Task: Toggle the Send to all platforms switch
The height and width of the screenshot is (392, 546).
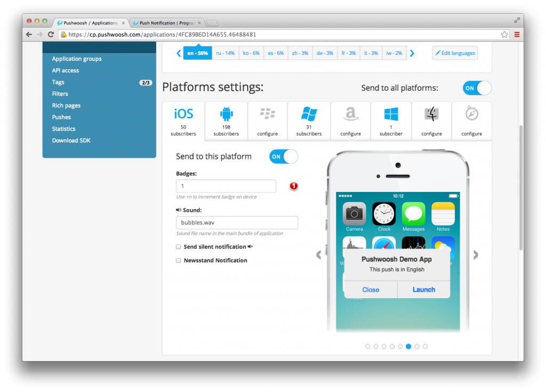Action: [477, 88]
